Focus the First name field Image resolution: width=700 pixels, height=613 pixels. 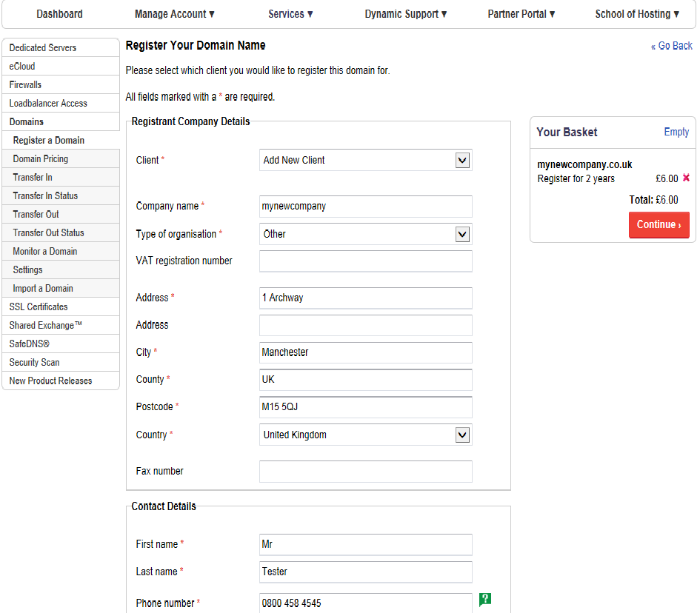coord(366,545)
